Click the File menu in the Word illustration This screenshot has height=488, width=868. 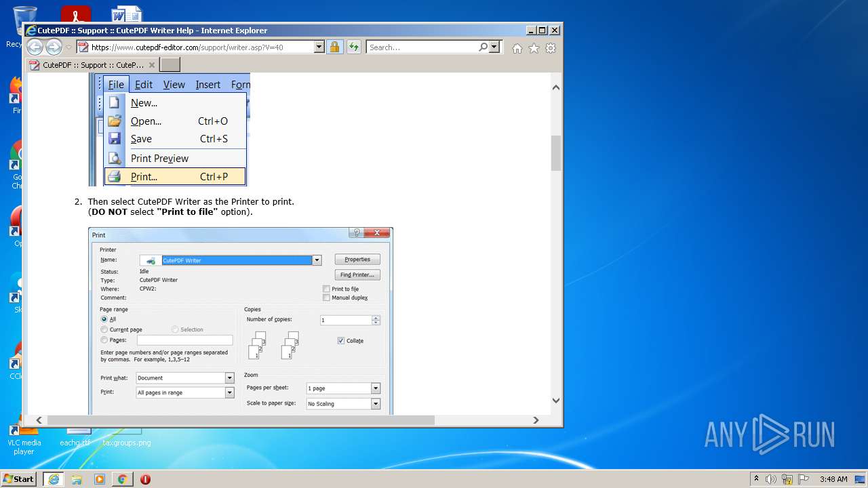[x=116, y=85]
